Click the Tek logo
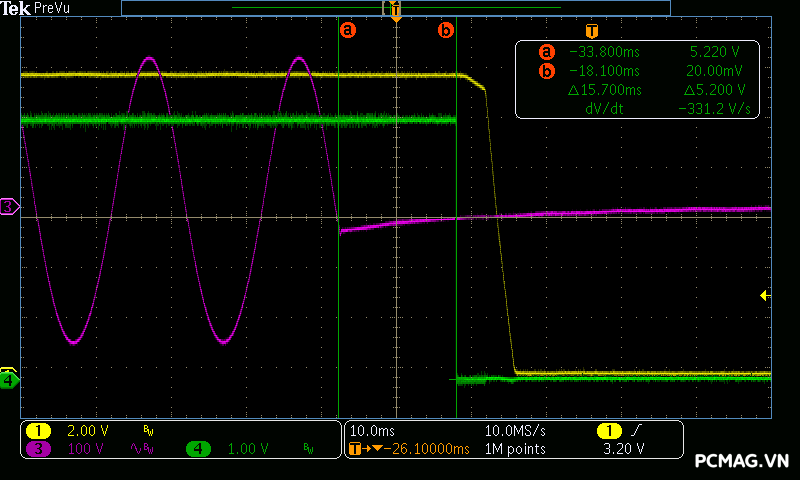 pyautogui.click(x=16, y=8)
